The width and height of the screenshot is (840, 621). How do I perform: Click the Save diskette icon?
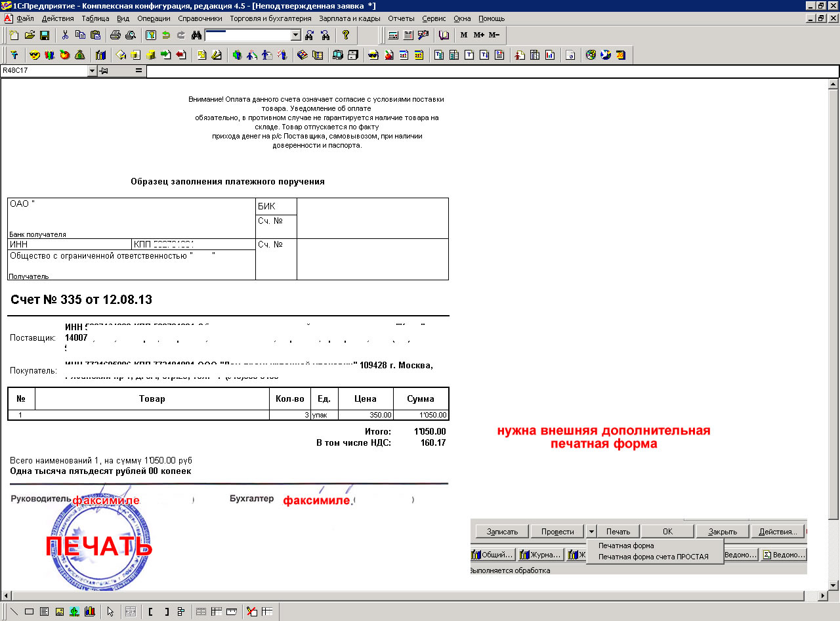[x=45, y=35]
